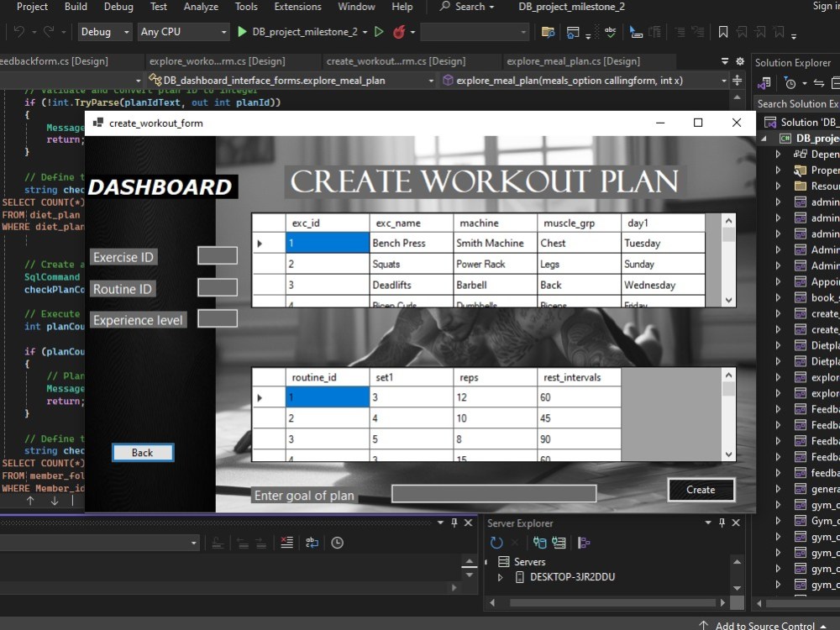The width and height of the screenshot is (840, 630).
Task: Click down arrow of exercises grid scrollbar
Action: [728, 301]
